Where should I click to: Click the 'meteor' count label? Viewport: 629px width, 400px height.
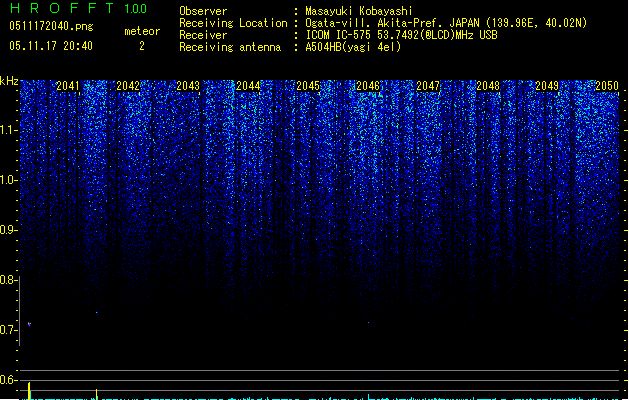pyautogui.click(x=142, y=31)
